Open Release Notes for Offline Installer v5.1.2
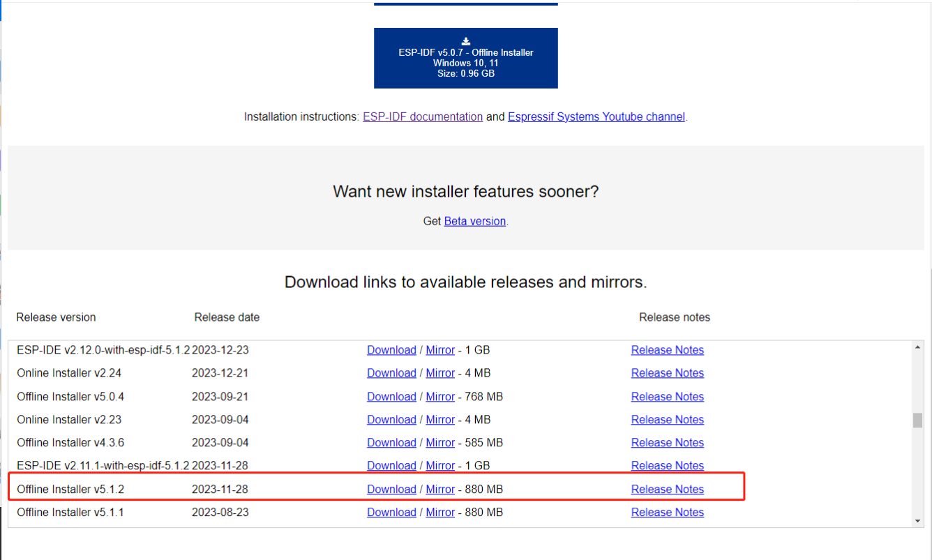 tap(668, 490)
